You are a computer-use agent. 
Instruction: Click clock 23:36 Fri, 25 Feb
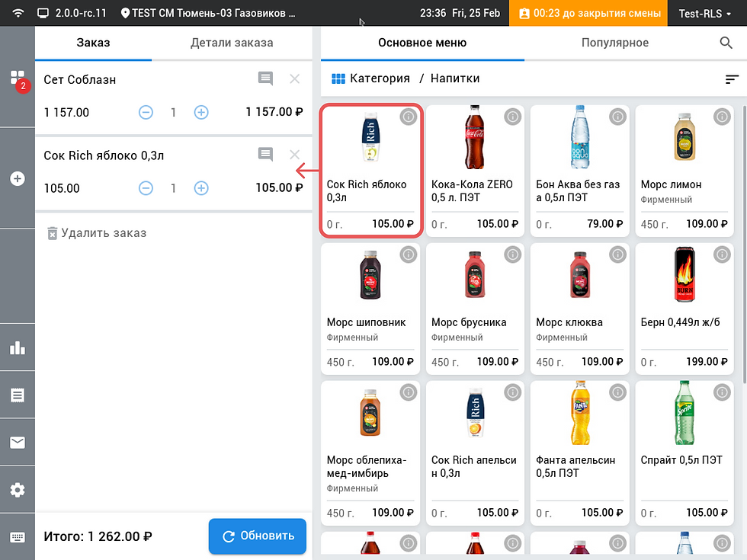click(x=460, y=14)
